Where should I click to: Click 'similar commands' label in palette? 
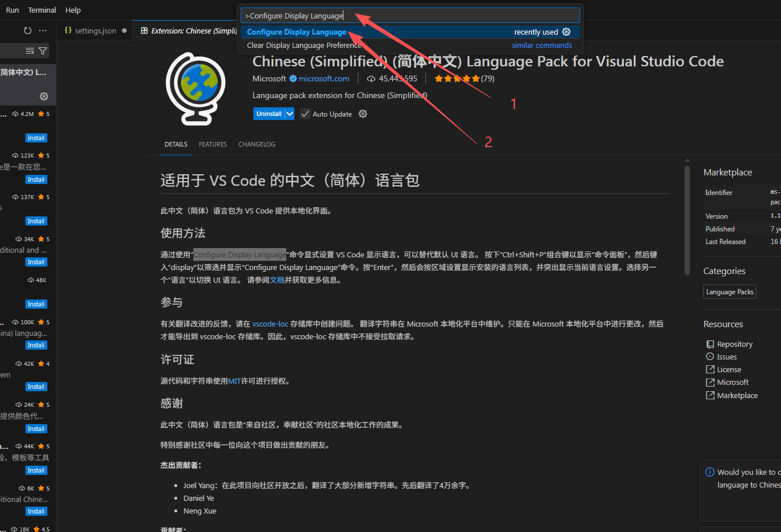click(x=541, y=45)
